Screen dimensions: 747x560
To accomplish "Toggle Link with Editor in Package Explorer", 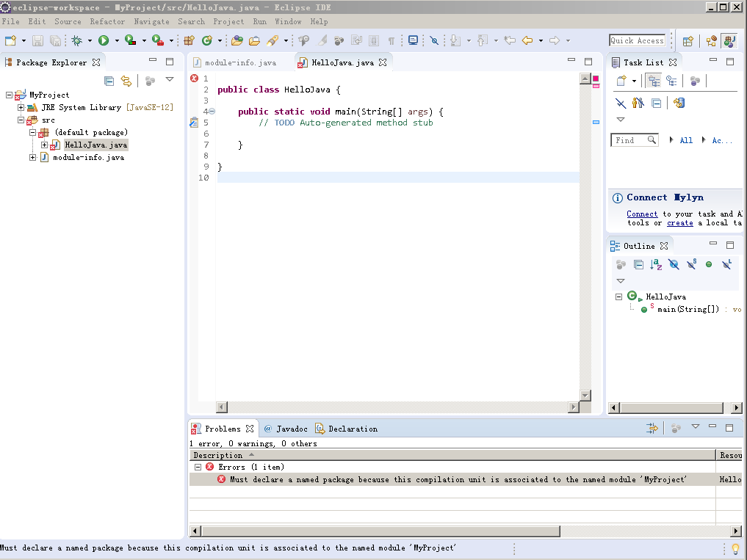I will pos(126,81).
